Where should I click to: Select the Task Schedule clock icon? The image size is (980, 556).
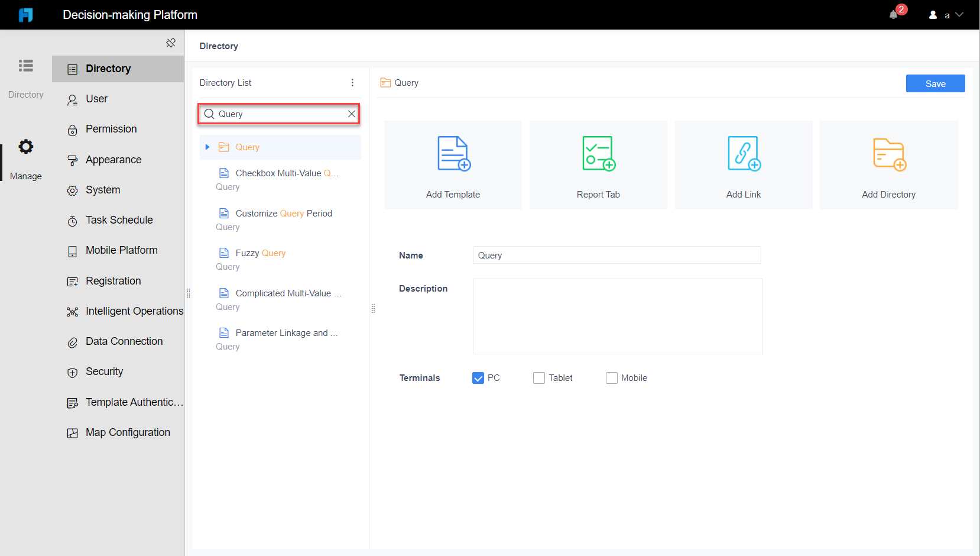pos(72,220)
